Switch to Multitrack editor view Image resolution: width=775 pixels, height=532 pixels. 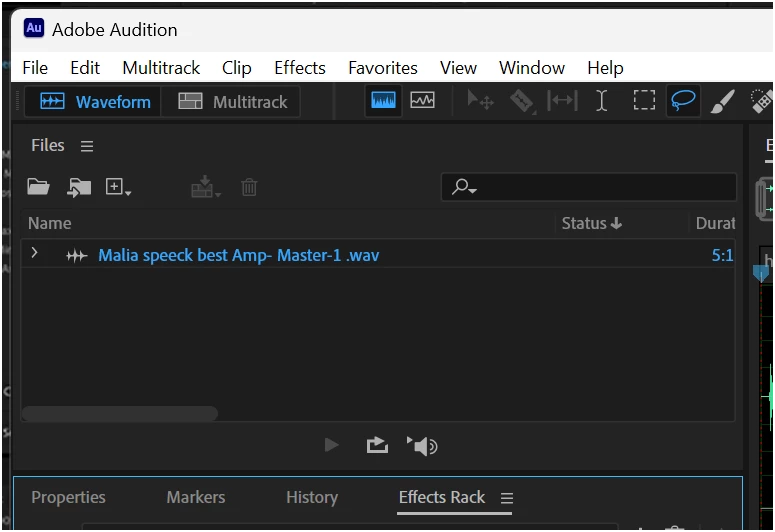(x=231, y=102)
